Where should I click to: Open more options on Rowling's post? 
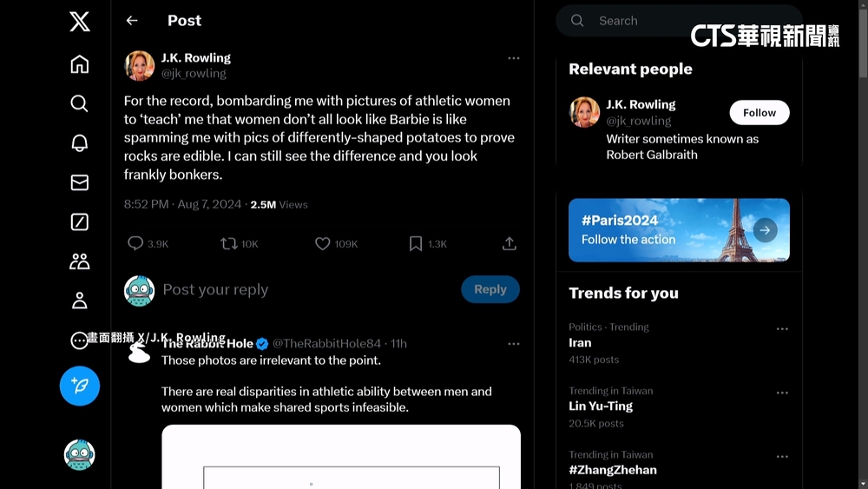(x=513, y=58)
